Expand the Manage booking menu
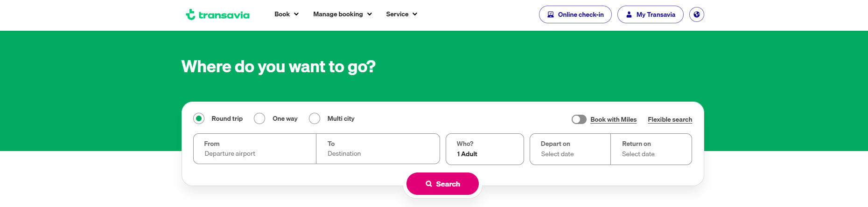Viewport: 868px width, 207px height. 342,14
